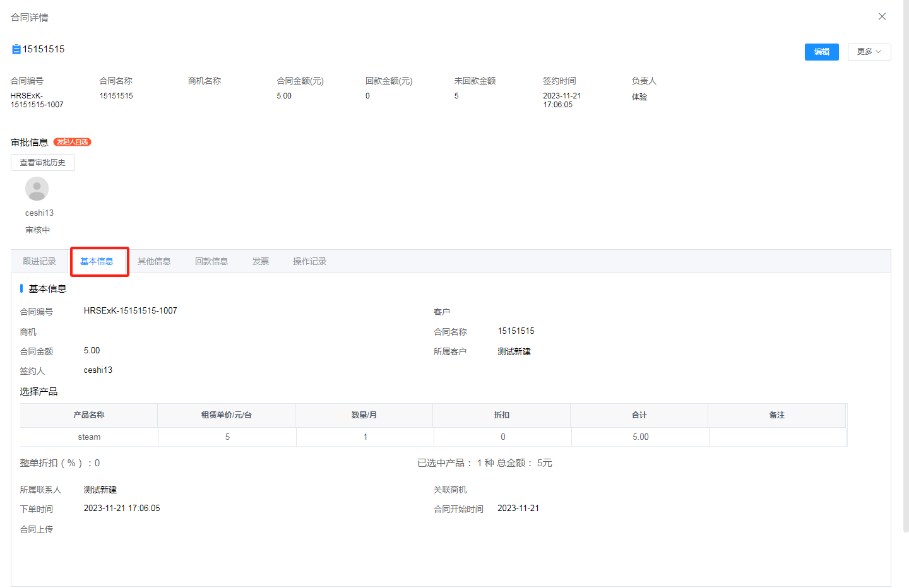
Task: Open the 发票 tab
Action: pos(261,261)
